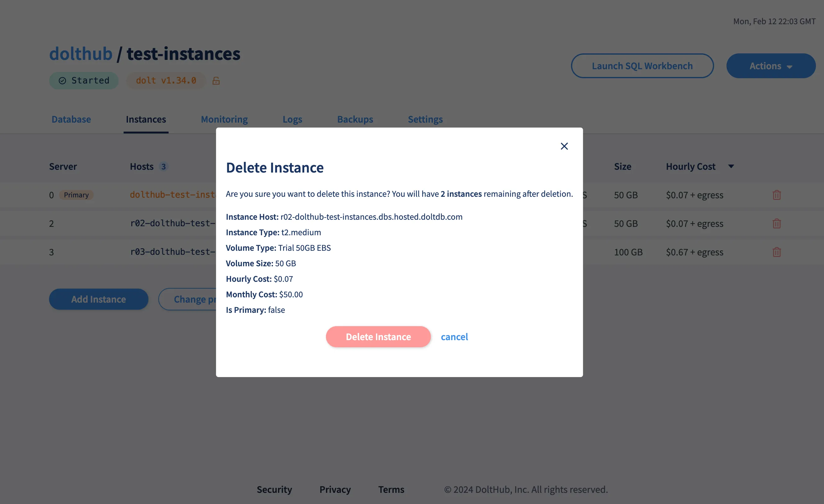The width and height of the screenshot is (824, 504).
Task: Click the trash icon on the 100 GB instance
Action: click(x=776, y=252)
